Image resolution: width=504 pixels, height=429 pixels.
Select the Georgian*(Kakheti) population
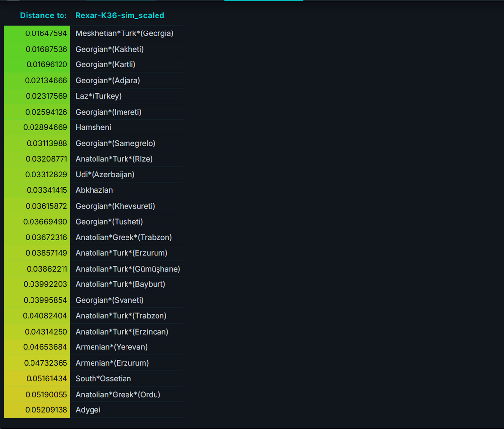point(109,49)
